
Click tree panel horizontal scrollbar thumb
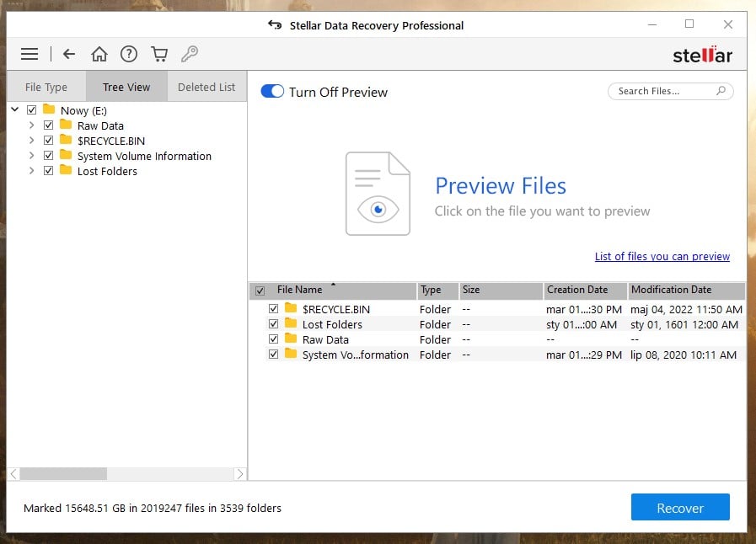point(63,473)
